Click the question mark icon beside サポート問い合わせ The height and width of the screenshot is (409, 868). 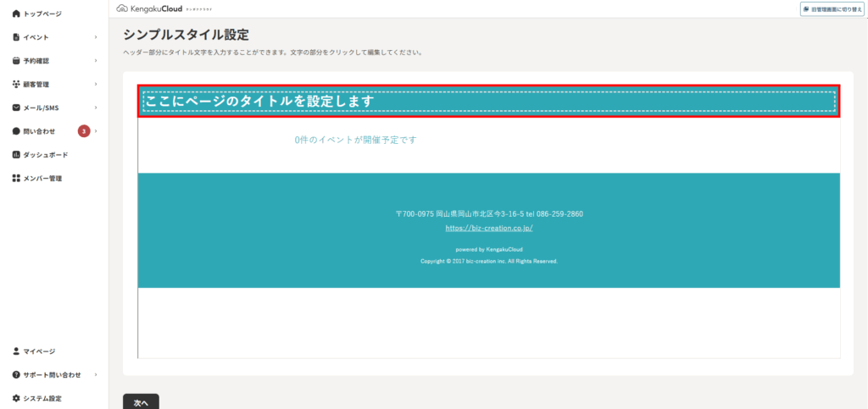16,375
